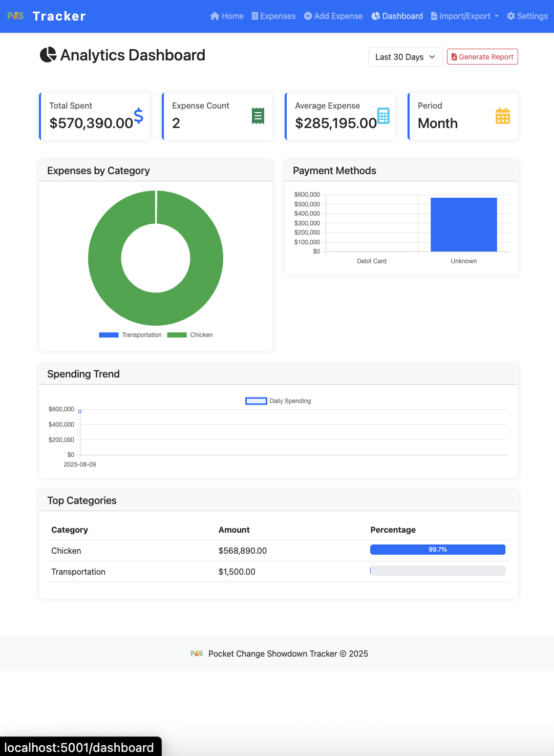Toggle Daily Spending legend in trend chart
The height and width of the screenshot is (756, 554).
pyautogui.click(x=278, y=401)
